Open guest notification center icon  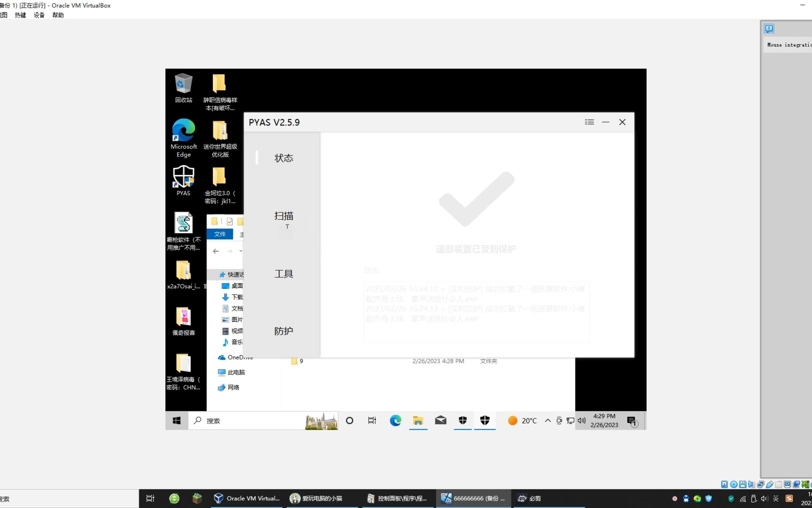[x=632, y=421]
